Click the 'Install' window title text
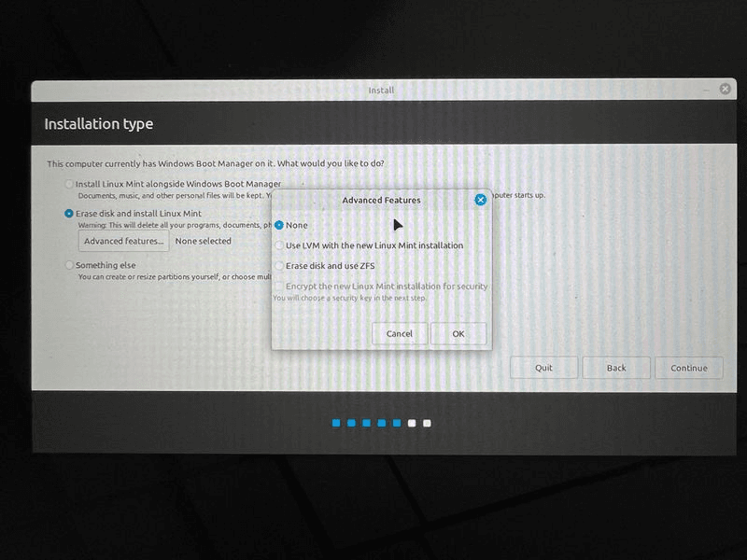The image size is (747, 560). (381, 90)
